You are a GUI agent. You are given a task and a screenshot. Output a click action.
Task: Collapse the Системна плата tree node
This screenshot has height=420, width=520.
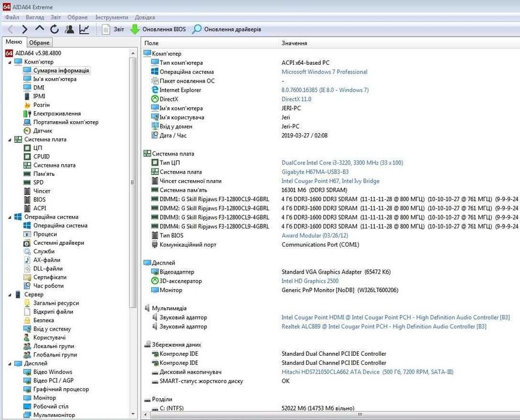(x=10, y=140)
